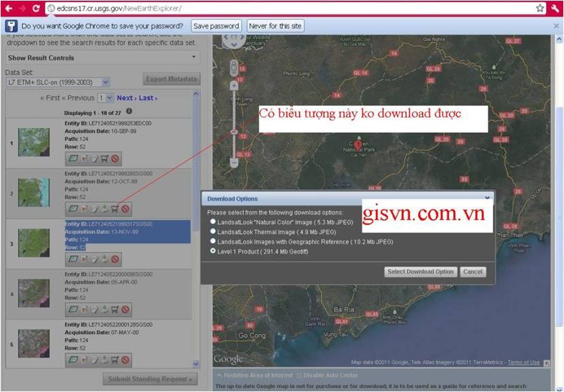Click download icon for the 13-NOV-99 scene
This screenshot has height=392, width=564.
tap(105, 259)
